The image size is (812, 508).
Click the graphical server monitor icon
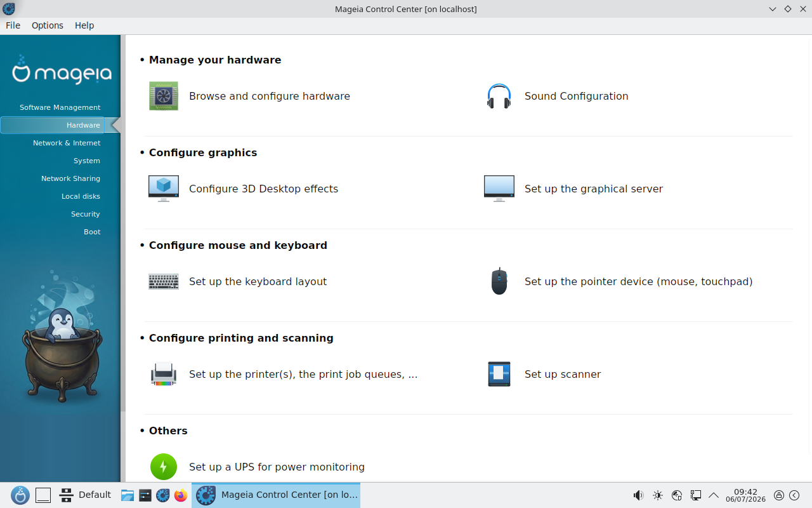coord(499,189)
